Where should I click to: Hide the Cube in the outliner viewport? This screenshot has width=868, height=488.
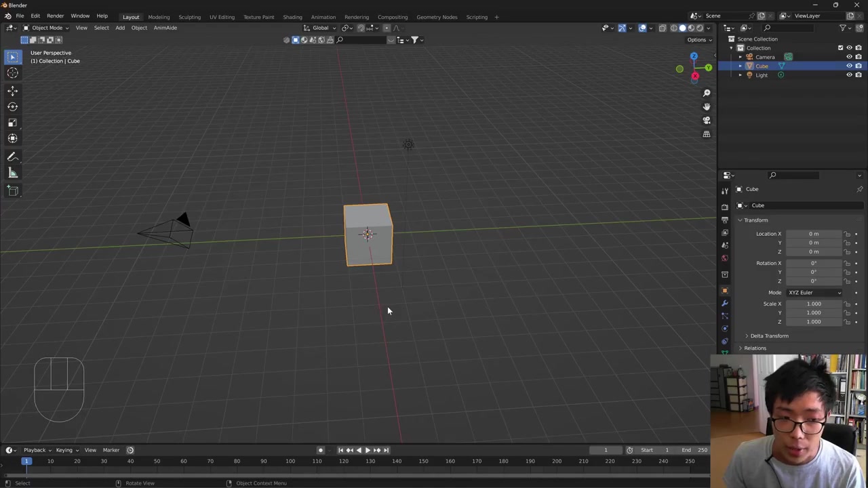pos(849,66)
